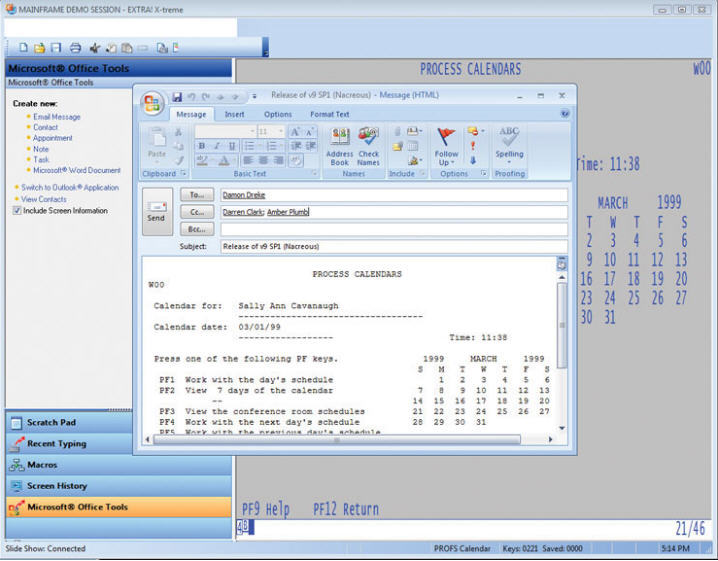Align message text left

[248, 160]
